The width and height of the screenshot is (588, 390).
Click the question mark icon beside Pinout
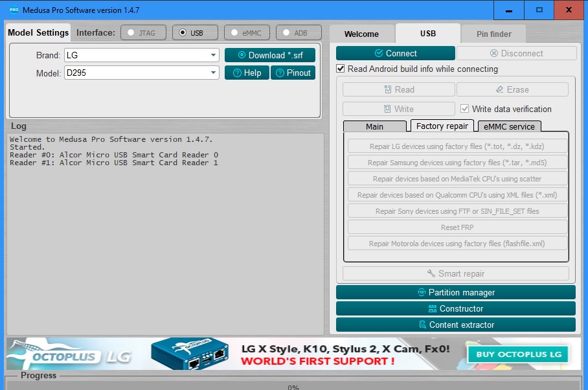point(280,73)
